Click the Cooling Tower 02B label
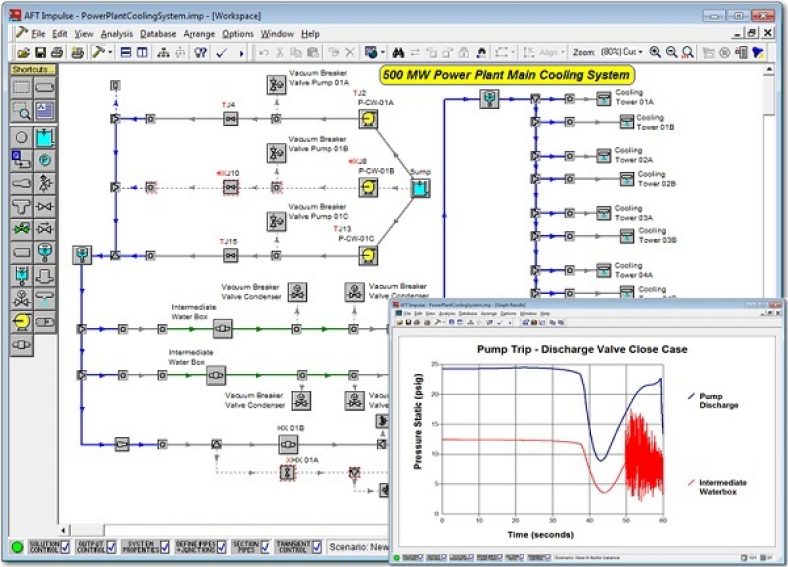Image resolution: width=788 pixels, height=567 pixels. click(x=656, y=179)
